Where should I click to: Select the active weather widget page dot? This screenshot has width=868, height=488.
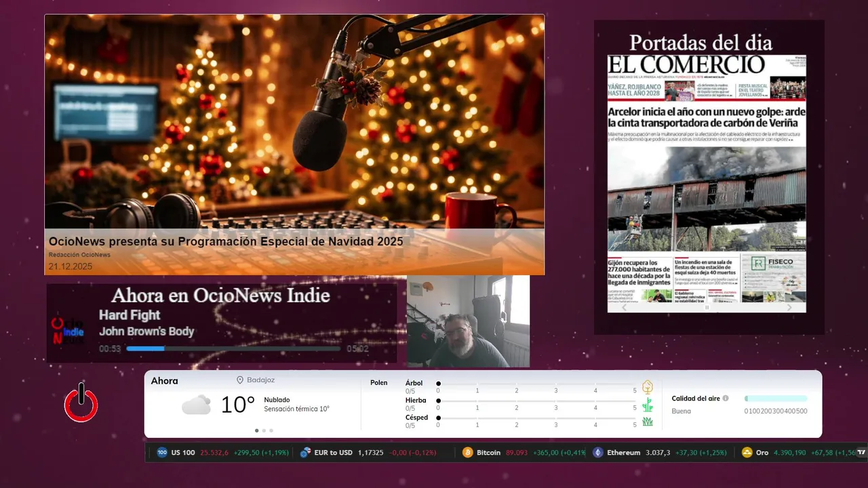tap(256, 430)
